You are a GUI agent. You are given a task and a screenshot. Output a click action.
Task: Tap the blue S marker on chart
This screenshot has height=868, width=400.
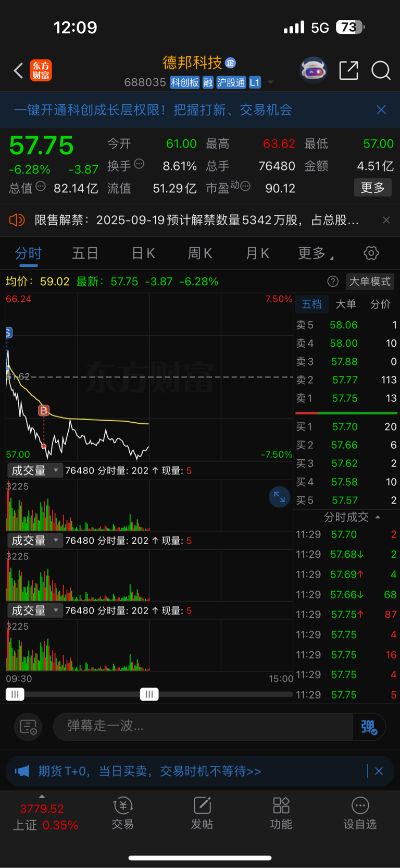point(8,333)
